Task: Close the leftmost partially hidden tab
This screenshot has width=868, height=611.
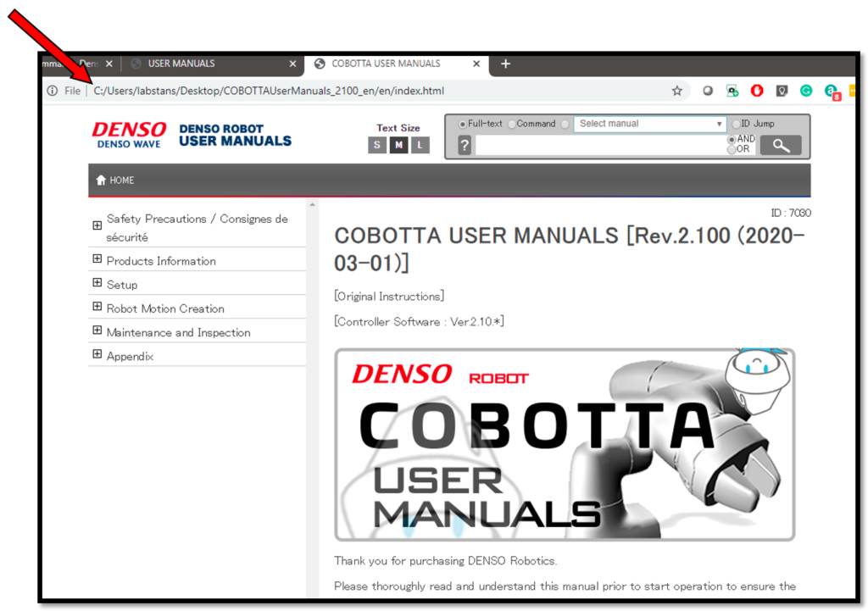Action: pos(109,64)
